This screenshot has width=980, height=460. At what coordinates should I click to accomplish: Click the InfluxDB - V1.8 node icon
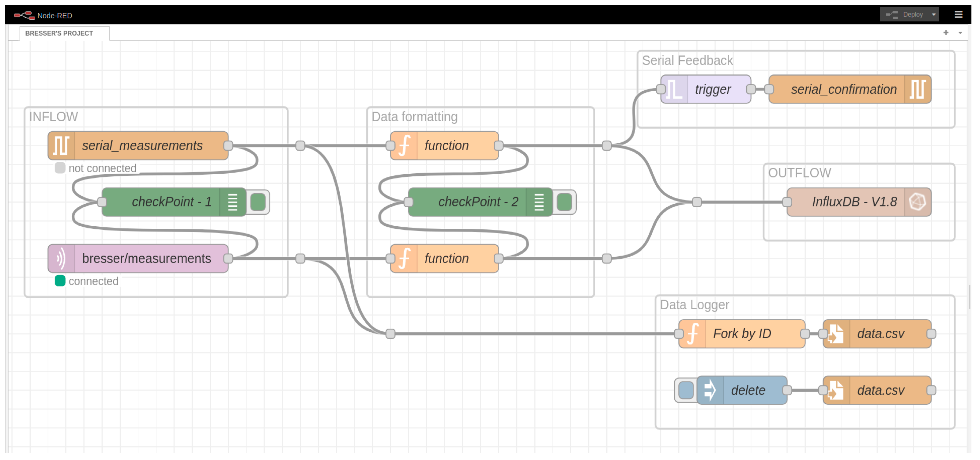917,202
